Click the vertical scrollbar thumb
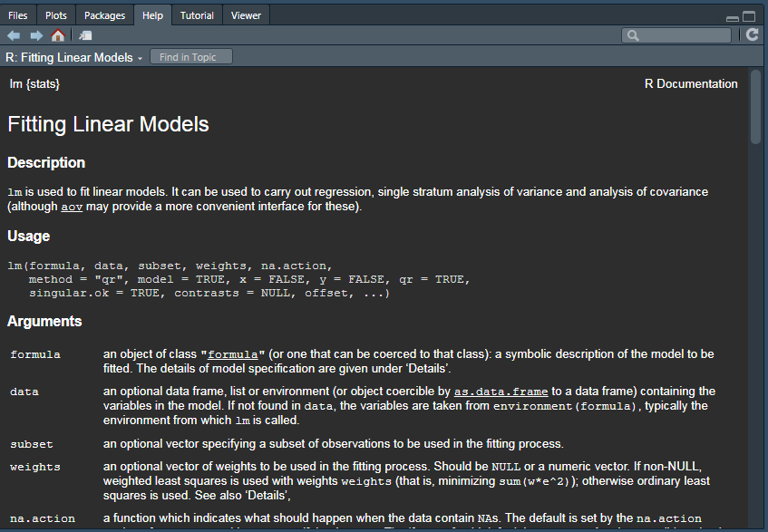768x532 pixels. click(756, 107)
